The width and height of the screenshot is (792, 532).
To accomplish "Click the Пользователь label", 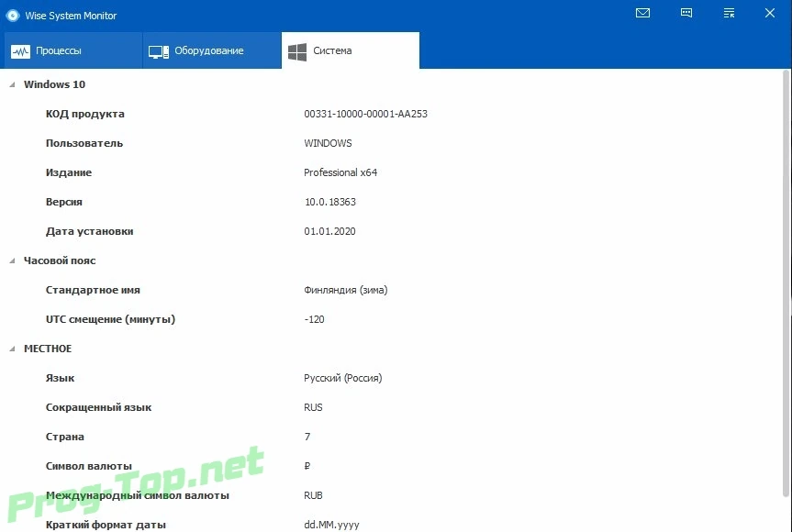I will [x=84, y=143].
